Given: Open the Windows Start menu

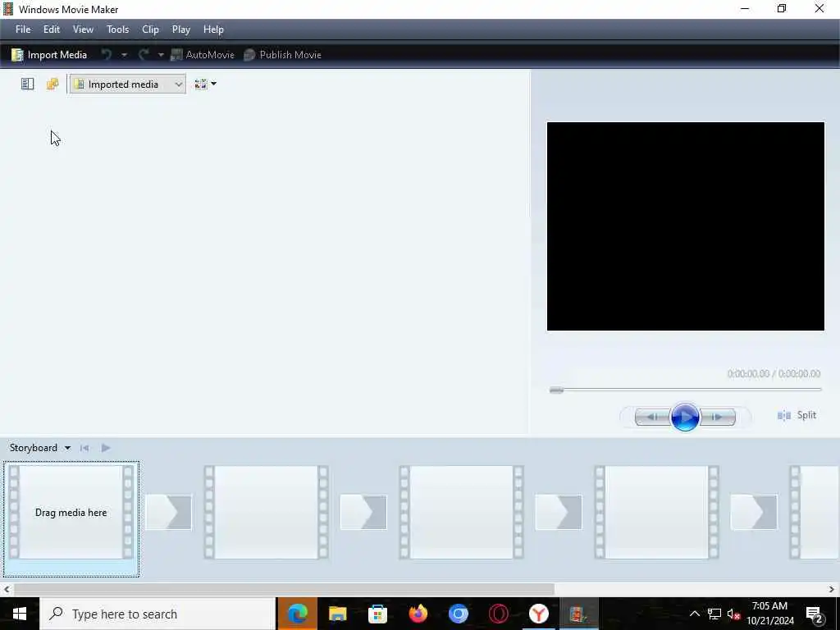Looking at the screenshot, I should click(20, 614).
